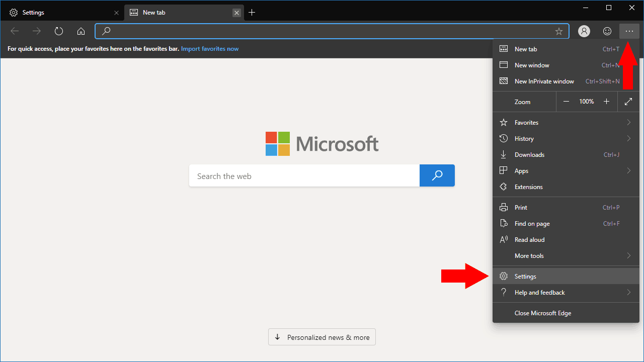Viewport: 644px width, 362px height.
Task: Click the blue search magnifier button
Action: coord(437,175)
